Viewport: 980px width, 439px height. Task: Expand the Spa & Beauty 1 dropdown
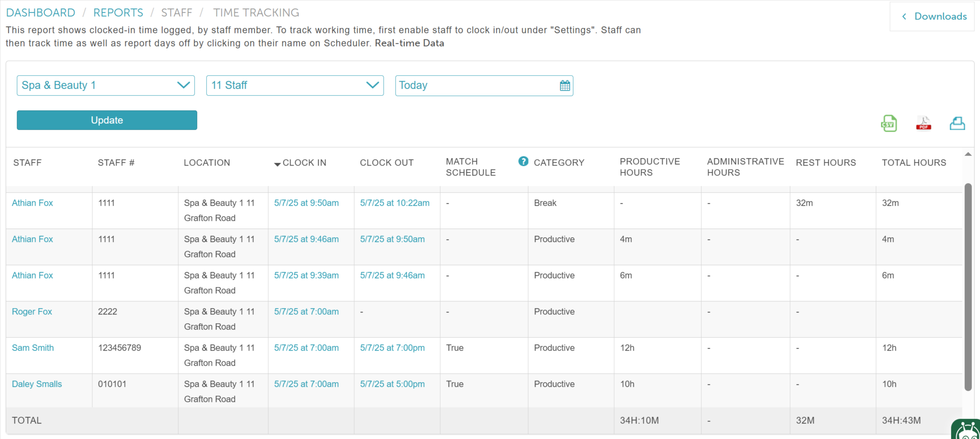(105, 86)
